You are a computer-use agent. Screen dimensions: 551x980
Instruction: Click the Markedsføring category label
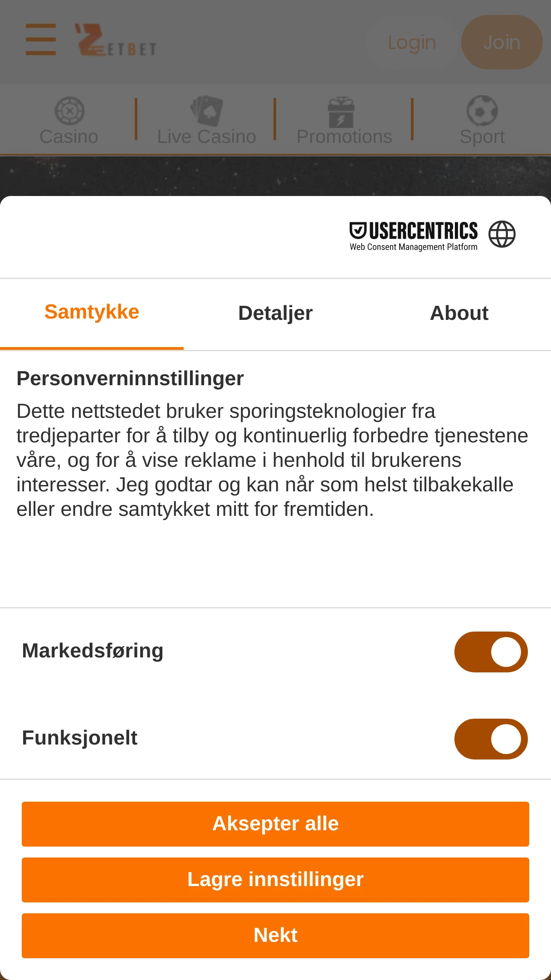[93, 651]
